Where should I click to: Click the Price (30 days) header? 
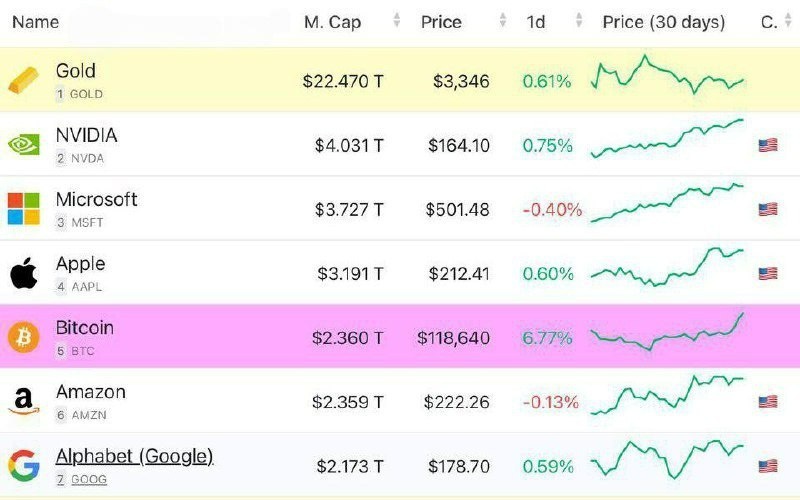(664, 21)
